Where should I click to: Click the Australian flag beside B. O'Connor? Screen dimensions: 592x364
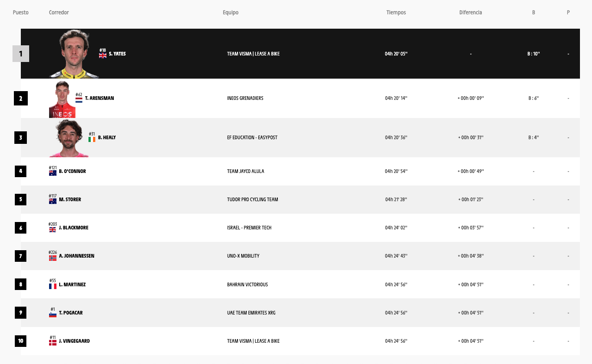(x=53, y=173)
